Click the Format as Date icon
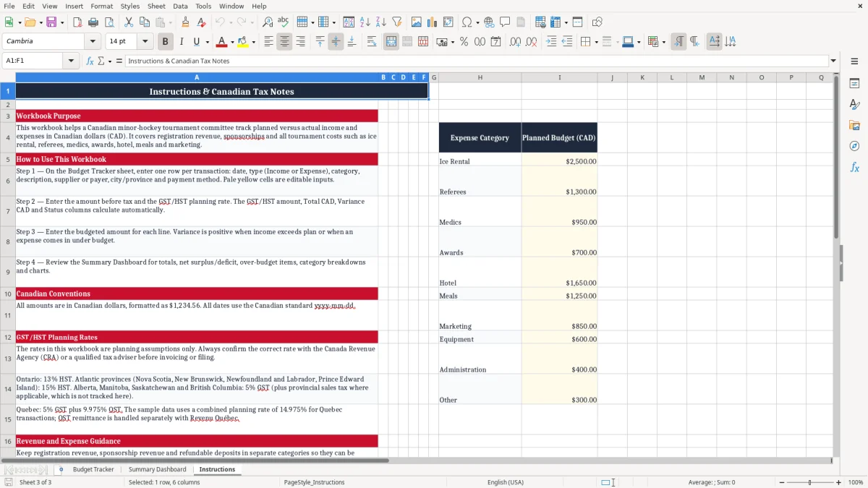 [x=495, y=42]
